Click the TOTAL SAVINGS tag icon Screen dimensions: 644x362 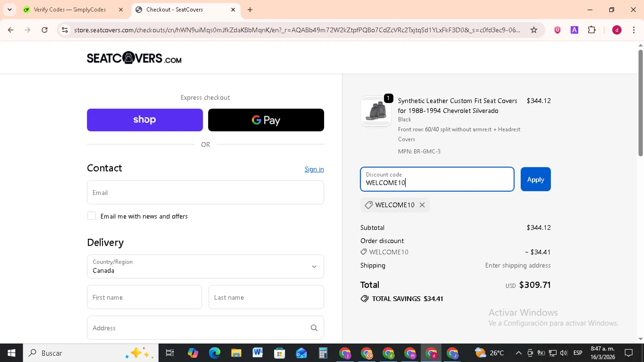tap(365, 298)
